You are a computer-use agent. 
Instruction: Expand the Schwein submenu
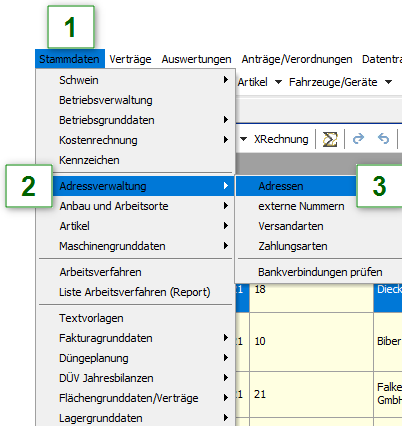point(136,80)
